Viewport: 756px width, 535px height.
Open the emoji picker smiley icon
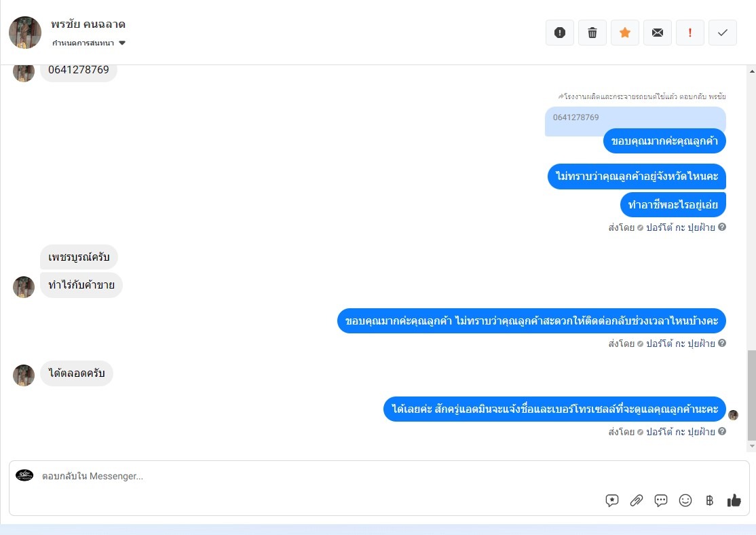(685, 501)
